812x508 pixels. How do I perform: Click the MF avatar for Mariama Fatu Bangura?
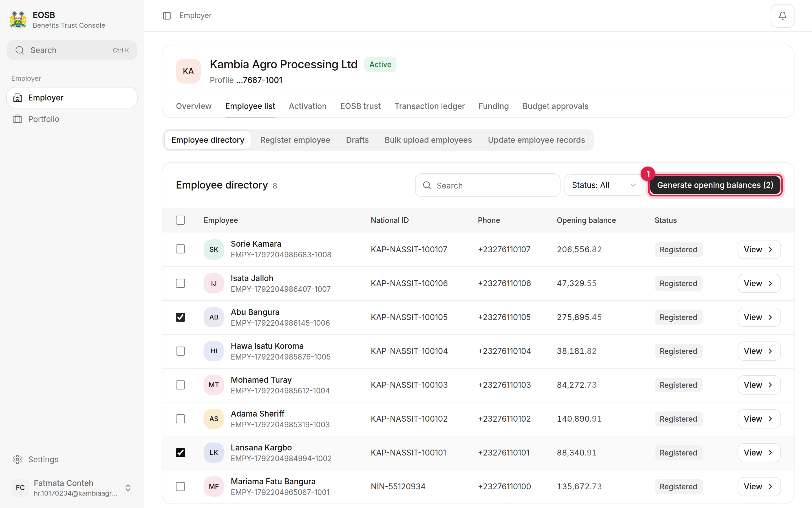(x=214, y=487)
